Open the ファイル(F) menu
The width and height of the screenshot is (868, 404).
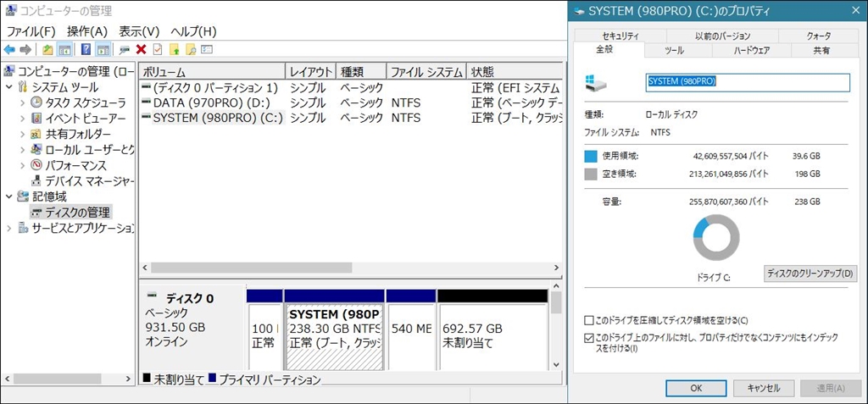click(31, 31)
